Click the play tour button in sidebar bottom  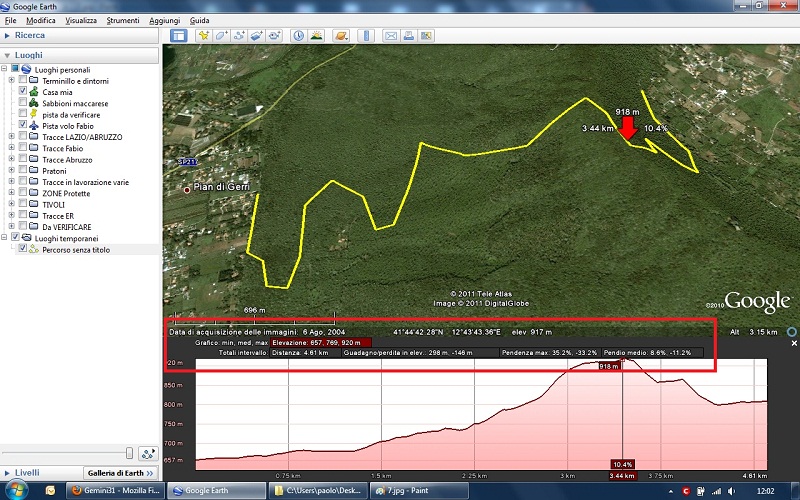click(x=148, y=454)
